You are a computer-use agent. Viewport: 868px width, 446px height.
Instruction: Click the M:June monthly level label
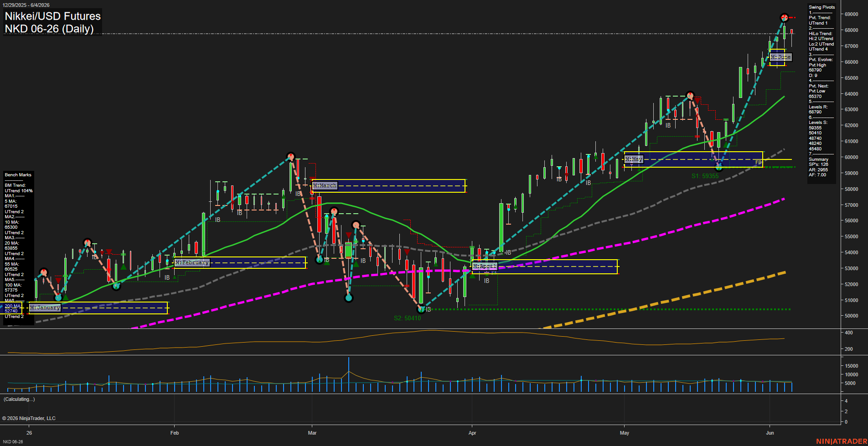[780, 57]
